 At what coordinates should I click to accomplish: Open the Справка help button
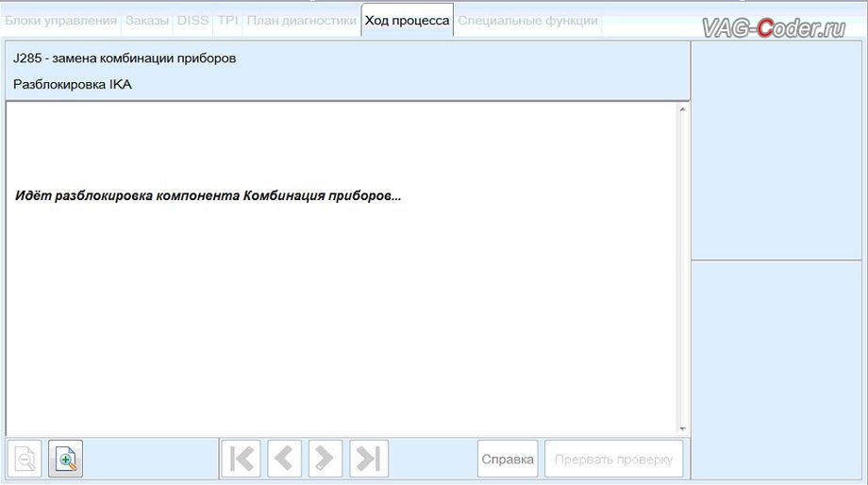click(508, 459)
